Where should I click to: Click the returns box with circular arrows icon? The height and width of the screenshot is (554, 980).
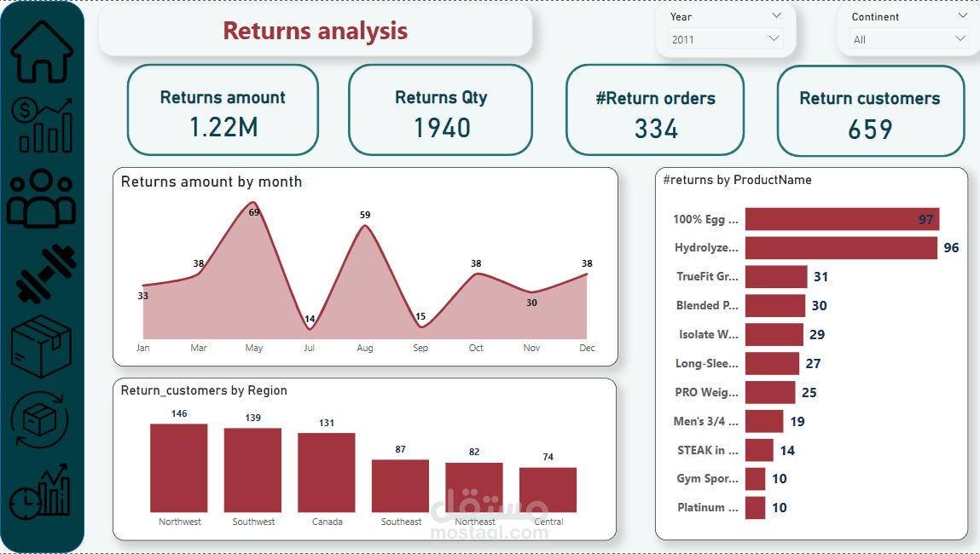pyautogui.click(x=39, y=419)
